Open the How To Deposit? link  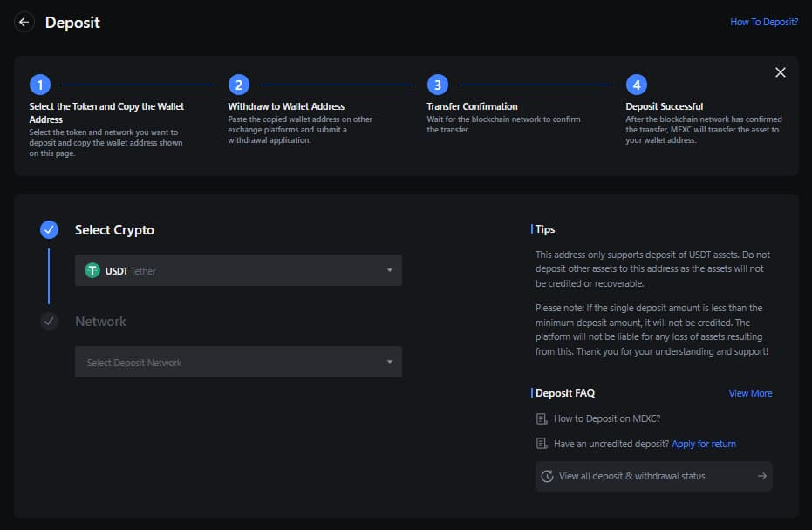pos(763,22)
